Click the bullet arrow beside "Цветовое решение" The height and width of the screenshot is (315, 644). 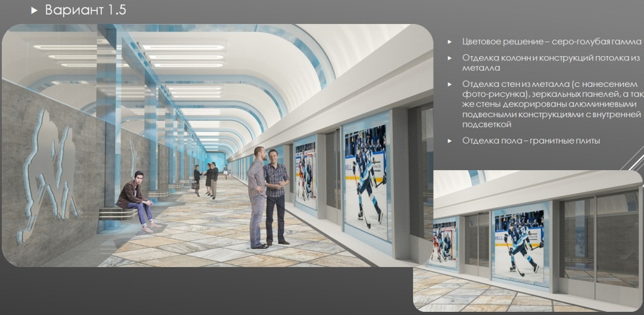click(449, 42)
